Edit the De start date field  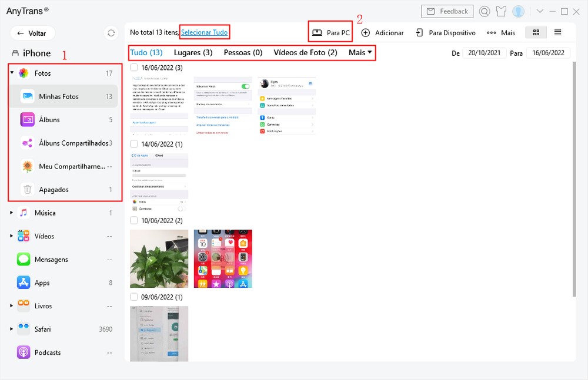coord(484,53)
